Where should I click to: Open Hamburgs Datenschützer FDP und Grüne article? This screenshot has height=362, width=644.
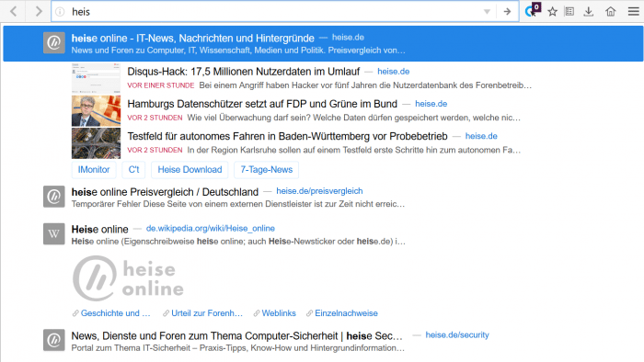[262, 104]
